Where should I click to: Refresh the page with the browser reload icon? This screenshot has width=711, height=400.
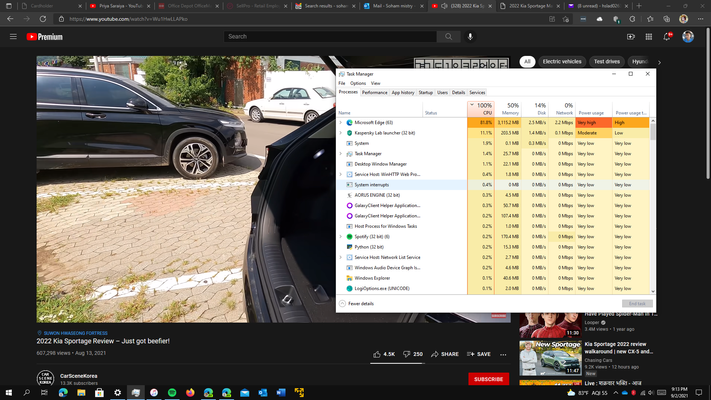tap(43, 19)
